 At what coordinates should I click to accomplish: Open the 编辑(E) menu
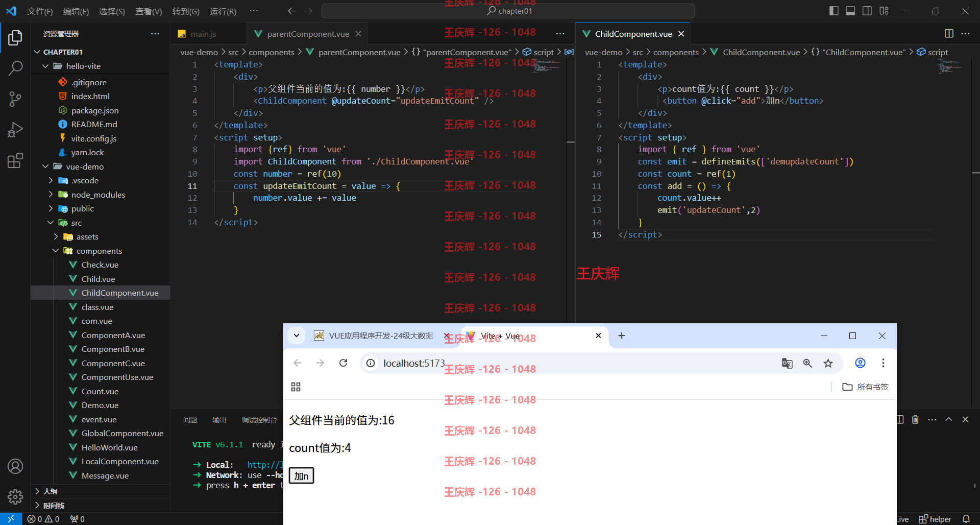coord(76,11)
